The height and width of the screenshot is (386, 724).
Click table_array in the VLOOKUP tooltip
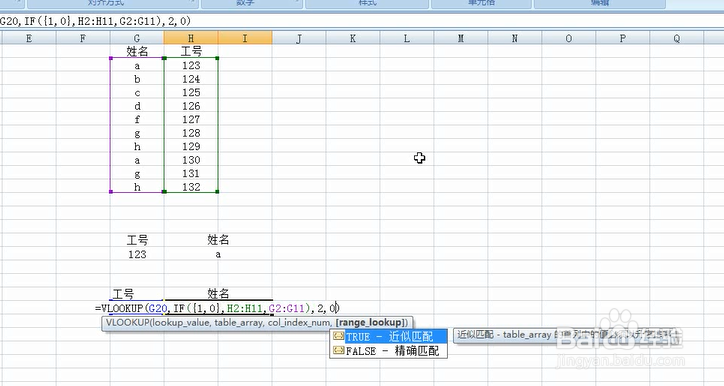click(239, 322)
